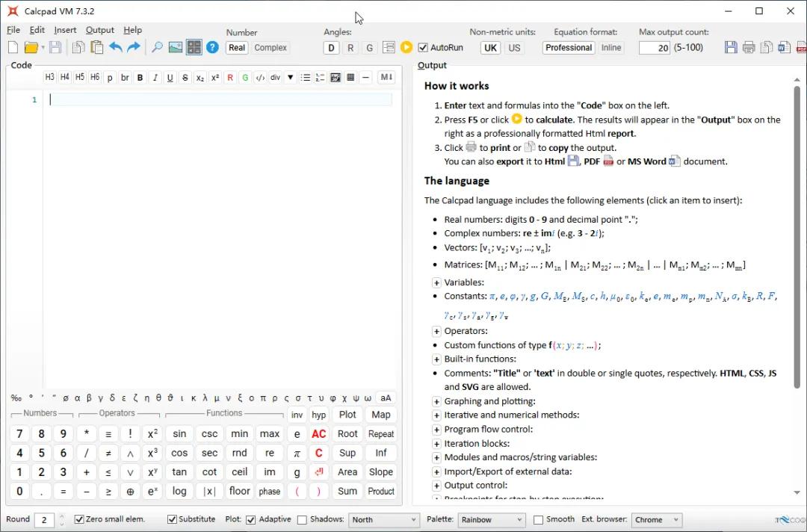807x532 pixels.
Task: Click the yellow Calculate play button
Action: 406,47
